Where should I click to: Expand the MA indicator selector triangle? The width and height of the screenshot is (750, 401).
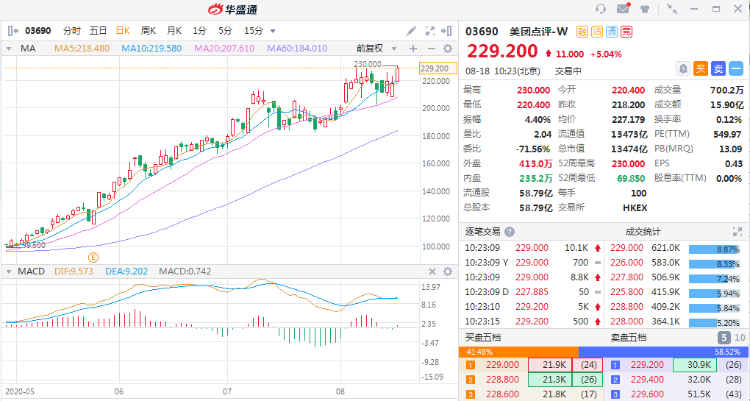pyautogui.click(x=9, y=49)
